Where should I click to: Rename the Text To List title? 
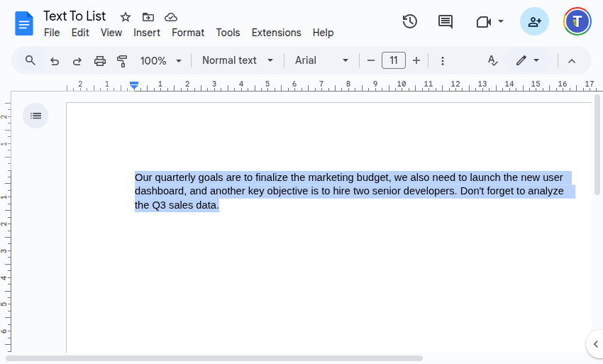tap(74, 16)
